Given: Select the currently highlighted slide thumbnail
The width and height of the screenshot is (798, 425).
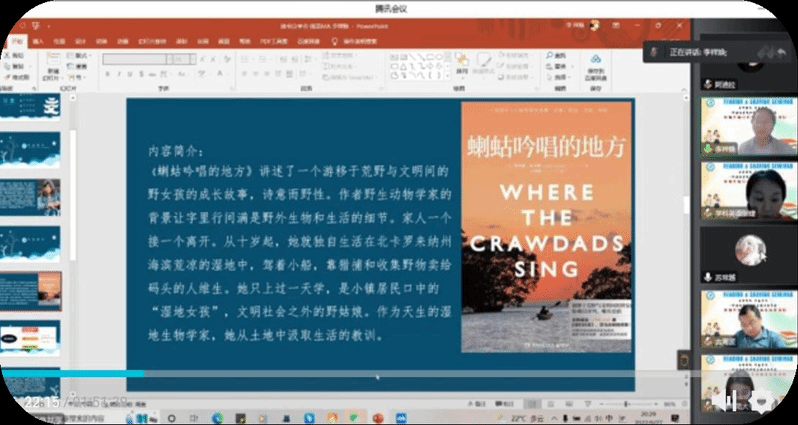Looking at the screenshot, I should (31, 290).
